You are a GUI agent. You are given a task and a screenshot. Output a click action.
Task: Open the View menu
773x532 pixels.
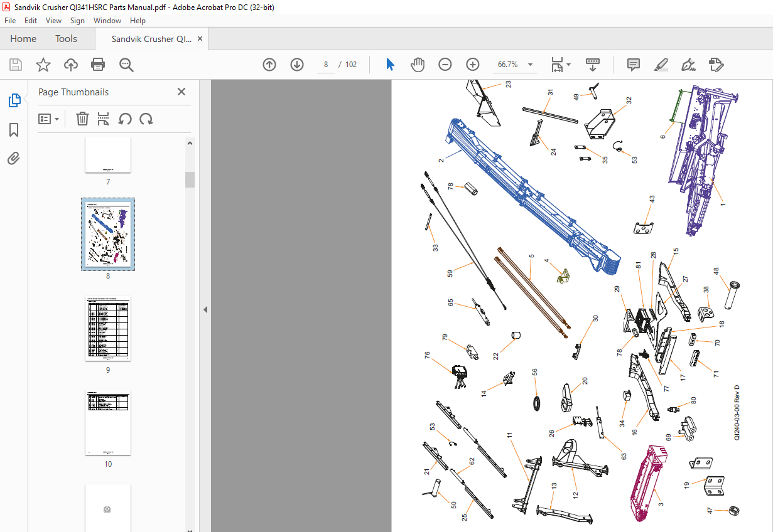click(53, 21)
